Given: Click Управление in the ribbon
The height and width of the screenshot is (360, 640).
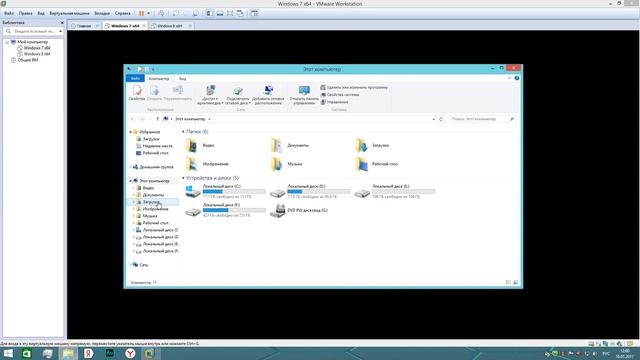Looking at the screenshot, I should pos(334,102).
